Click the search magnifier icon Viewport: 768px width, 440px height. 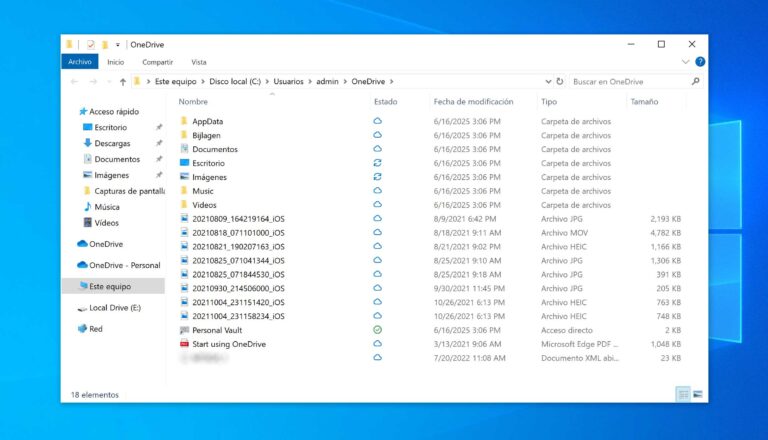pos(695,81)
